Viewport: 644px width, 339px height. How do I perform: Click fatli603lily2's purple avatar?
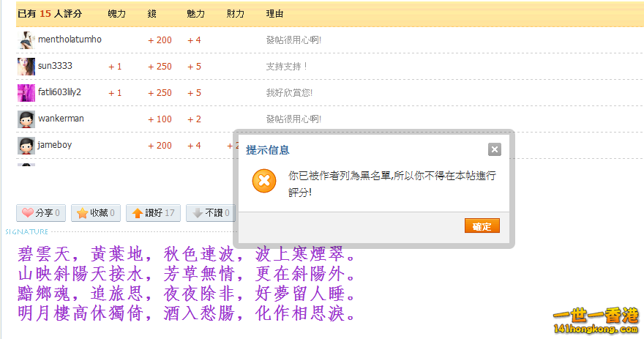tap(26, 92)
